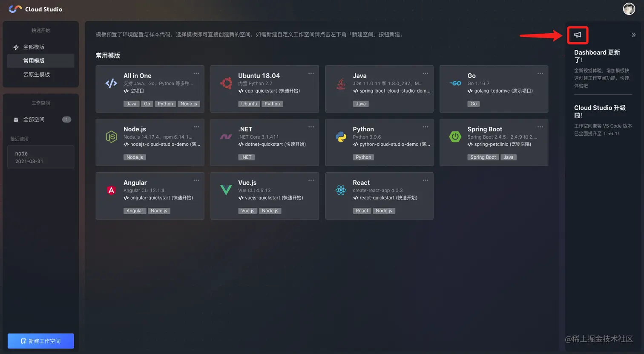Image resolution: width=644 pixels, height=354 pixels.
Task: Click the workspace count badge 1
Action: (66, 119)
